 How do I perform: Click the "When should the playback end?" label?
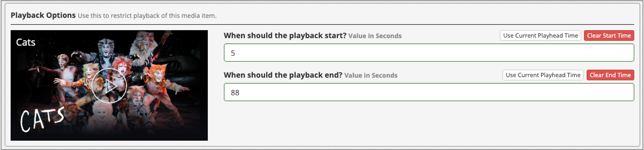tap(283, 75)
